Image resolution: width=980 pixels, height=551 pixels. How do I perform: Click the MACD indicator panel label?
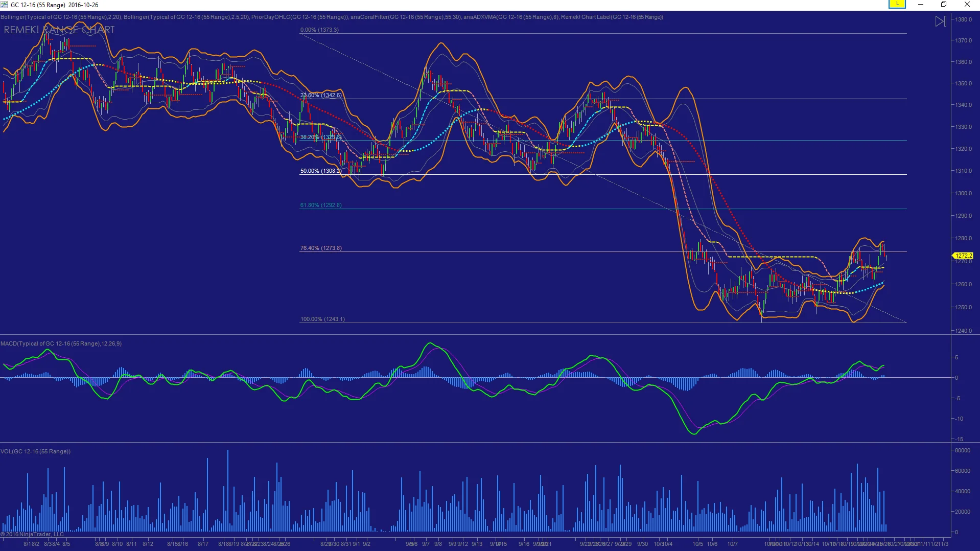(x=61, y=343)
